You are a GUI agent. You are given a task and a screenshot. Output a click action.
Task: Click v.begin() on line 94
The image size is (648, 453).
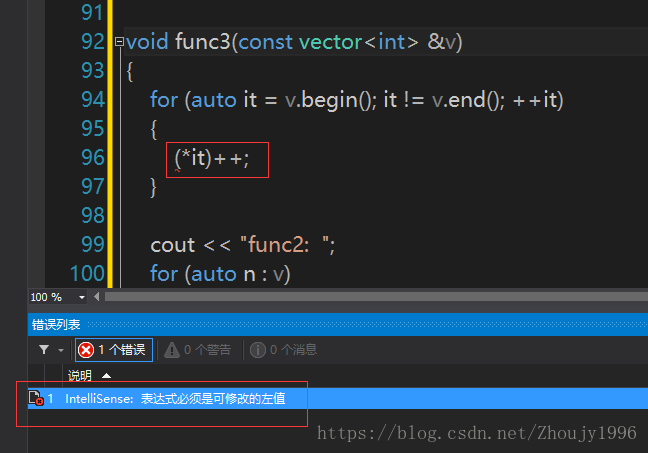pyautogui.click(x=330, y=100)
